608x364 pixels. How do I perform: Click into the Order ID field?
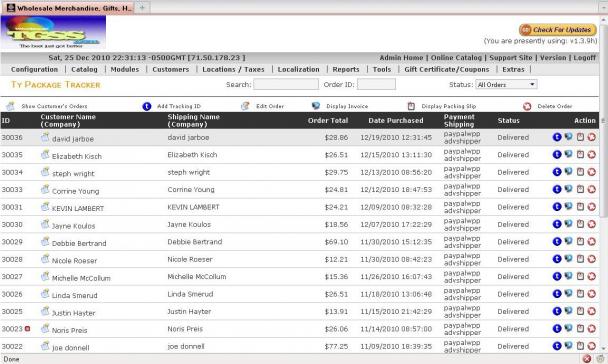[377, 84]
